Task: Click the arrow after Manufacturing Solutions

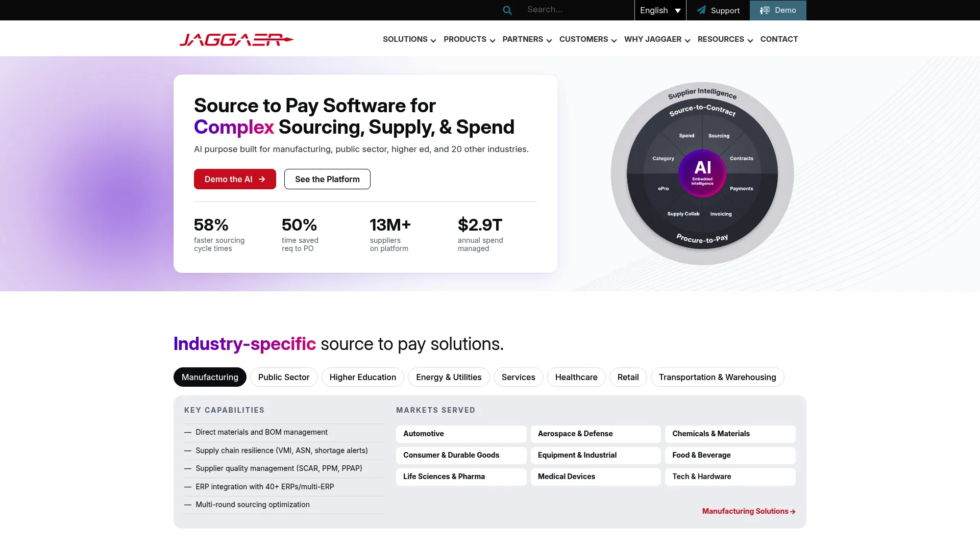Action: point(793,512)
